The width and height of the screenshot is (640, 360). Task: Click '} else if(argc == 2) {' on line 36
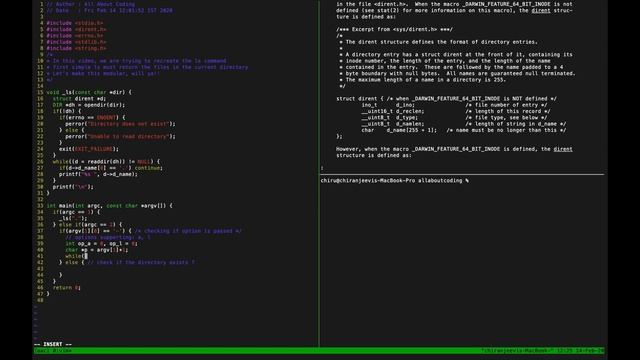pyautogui.click(x=87, y=224)
